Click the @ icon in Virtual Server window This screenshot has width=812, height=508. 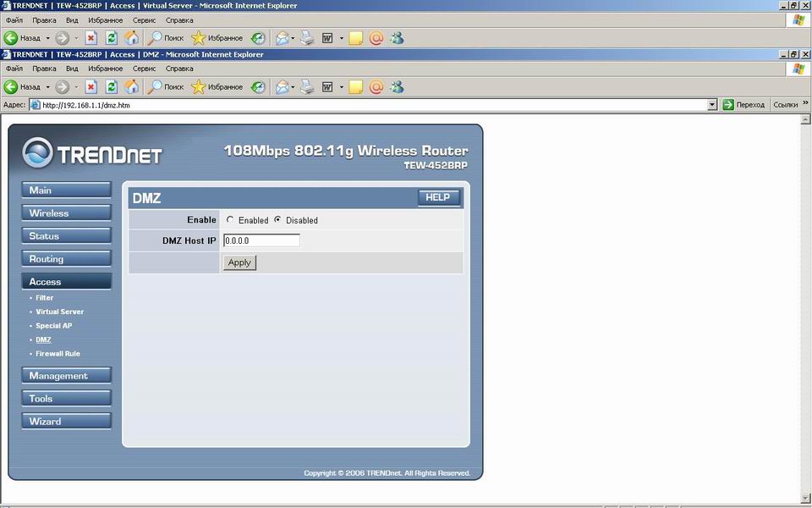[x=376, y=38]
